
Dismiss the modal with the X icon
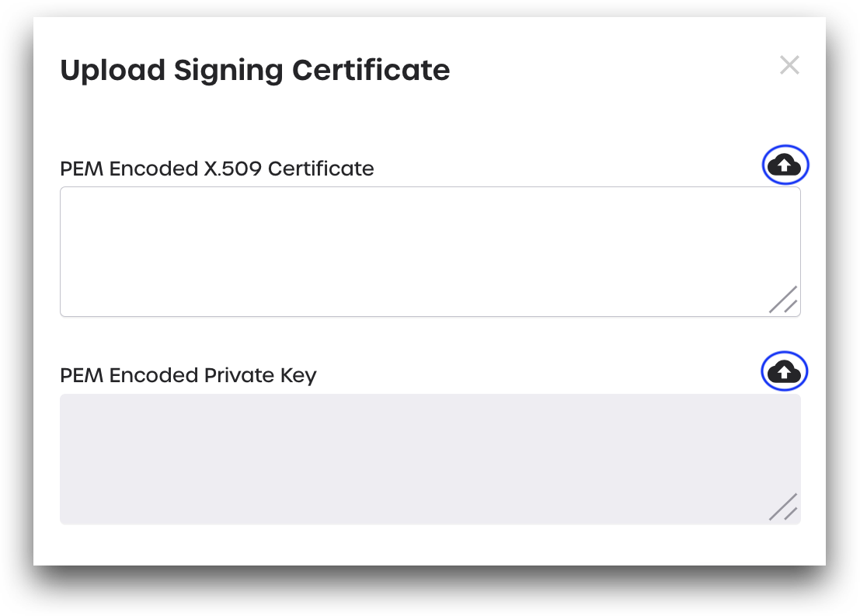point(789,65)
